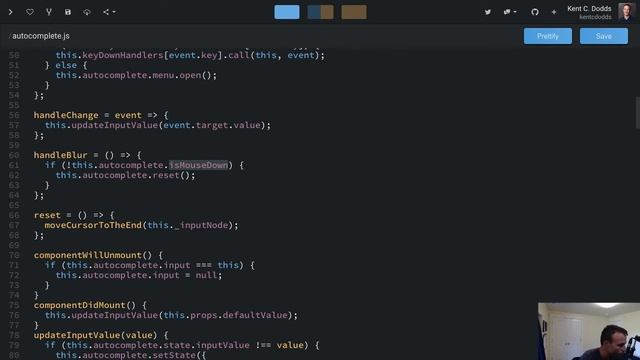Click on reset definition in line 66
Image resolution: width=640 pixels, height=360 pixels.
coord(47,215)
